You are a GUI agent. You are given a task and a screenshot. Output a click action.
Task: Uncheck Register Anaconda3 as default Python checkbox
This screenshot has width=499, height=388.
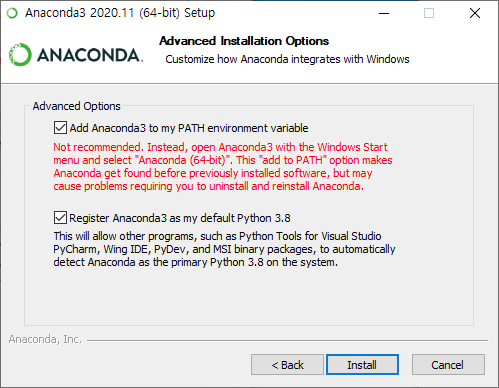(x=60, y=218)
